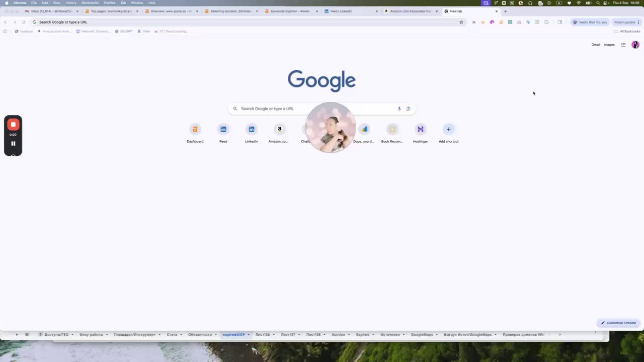This screenshot has height=362, width=644.
Task: Click Customise Chrome button
Action: (x=618, y=323)
